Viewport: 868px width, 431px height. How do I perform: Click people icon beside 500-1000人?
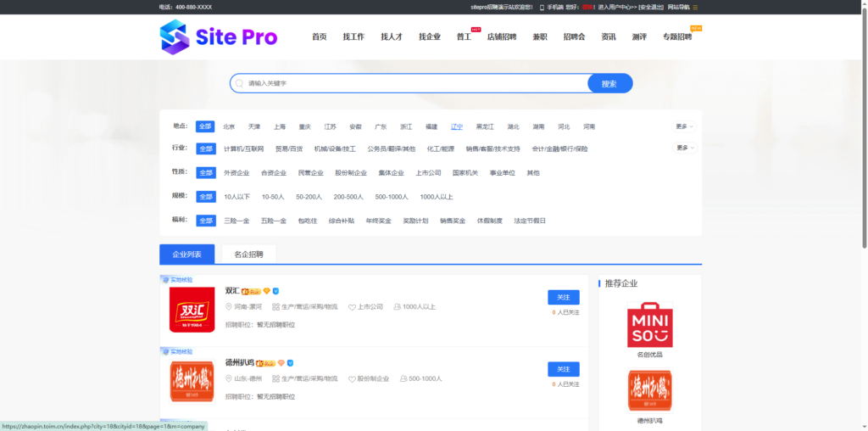click(403, 379)
